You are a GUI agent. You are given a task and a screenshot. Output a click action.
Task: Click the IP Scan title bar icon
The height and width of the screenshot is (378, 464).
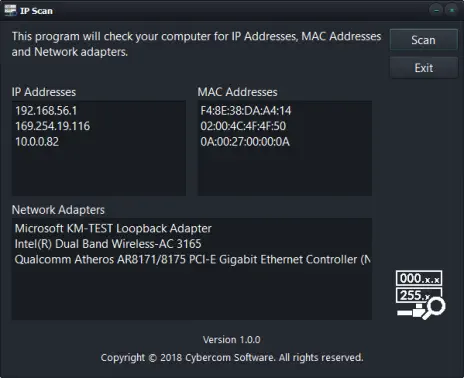point(10,10)
